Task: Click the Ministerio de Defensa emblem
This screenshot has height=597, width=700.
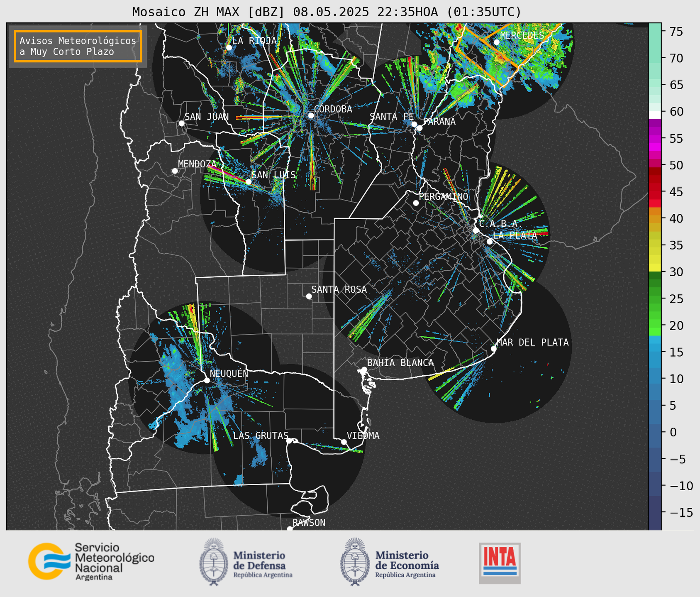Action: pyautogui.click(x=214, y=562)
